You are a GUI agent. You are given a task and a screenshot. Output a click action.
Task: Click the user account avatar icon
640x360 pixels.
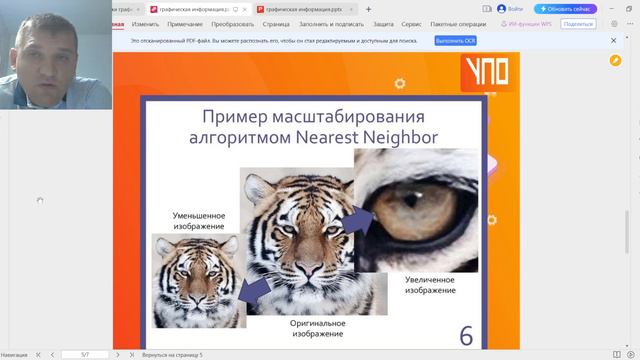click(x=502, y=9)
